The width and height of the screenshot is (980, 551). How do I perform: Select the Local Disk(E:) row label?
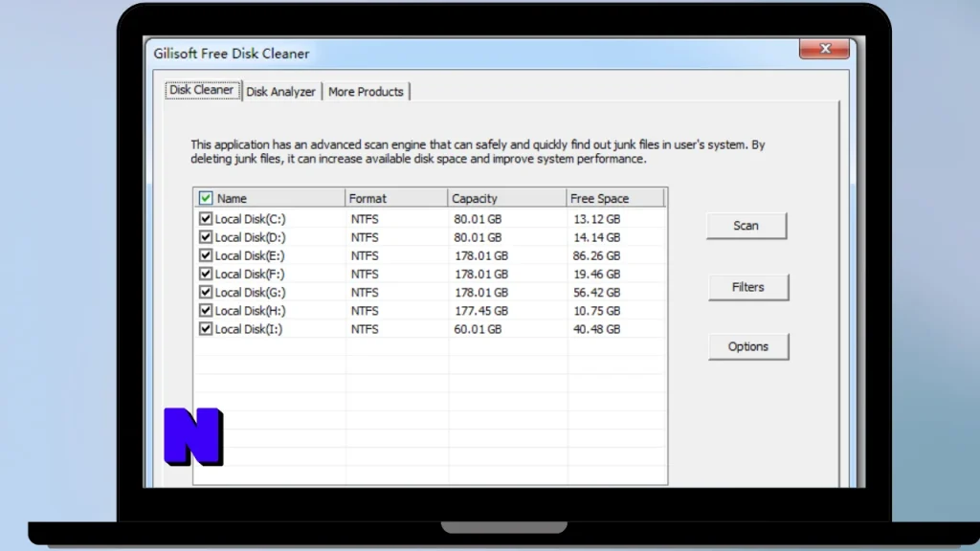point(250,255)
